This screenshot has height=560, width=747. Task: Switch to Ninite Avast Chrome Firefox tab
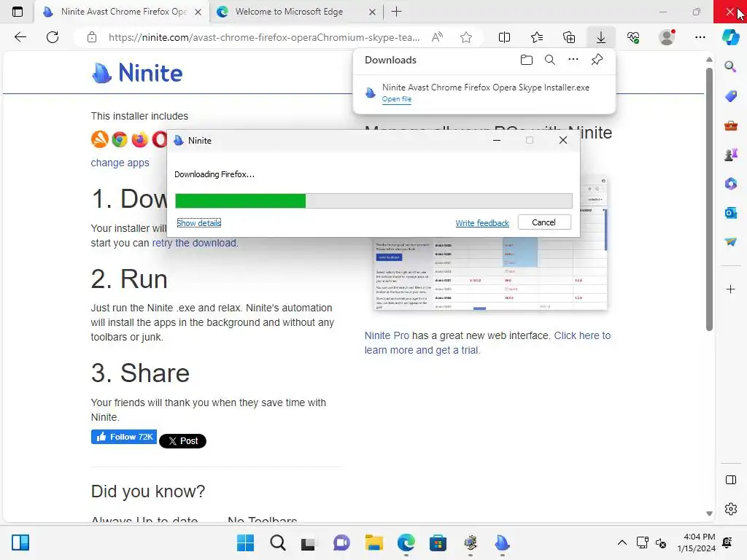pos(121,12)
